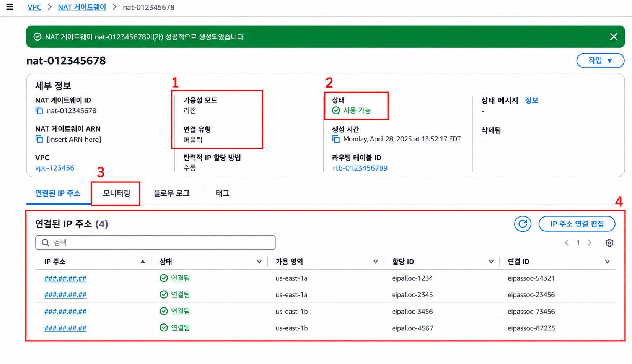Switch to the 태그 tab
This screenshot has width=632, height=364.
222,193
